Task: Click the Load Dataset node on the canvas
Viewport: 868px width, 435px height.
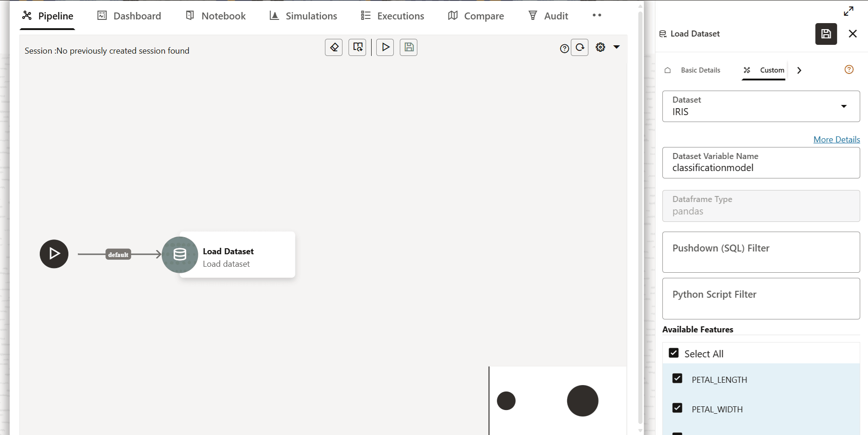Action: [228, 254]
